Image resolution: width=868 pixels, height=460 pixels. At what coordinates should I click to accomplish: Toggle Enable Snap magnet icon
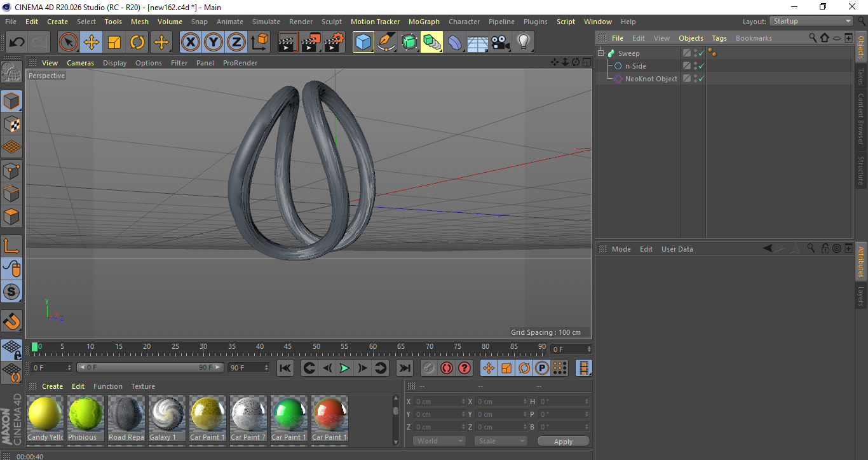click(11, 321)
